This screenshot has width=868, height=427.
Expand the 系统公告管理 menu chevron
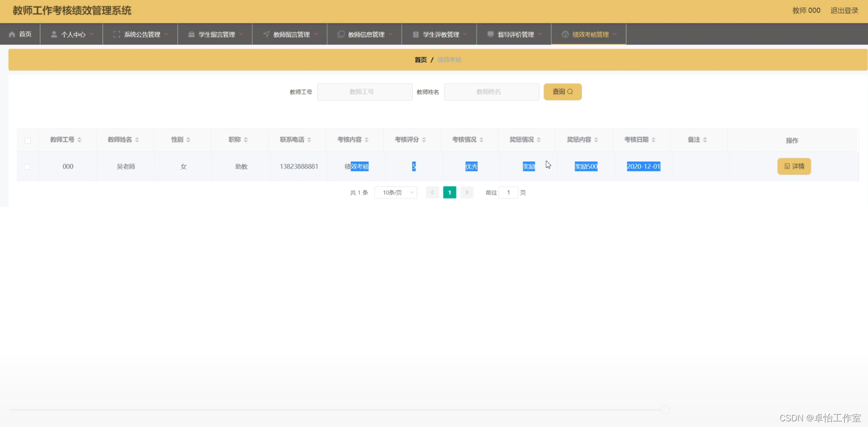166,34
